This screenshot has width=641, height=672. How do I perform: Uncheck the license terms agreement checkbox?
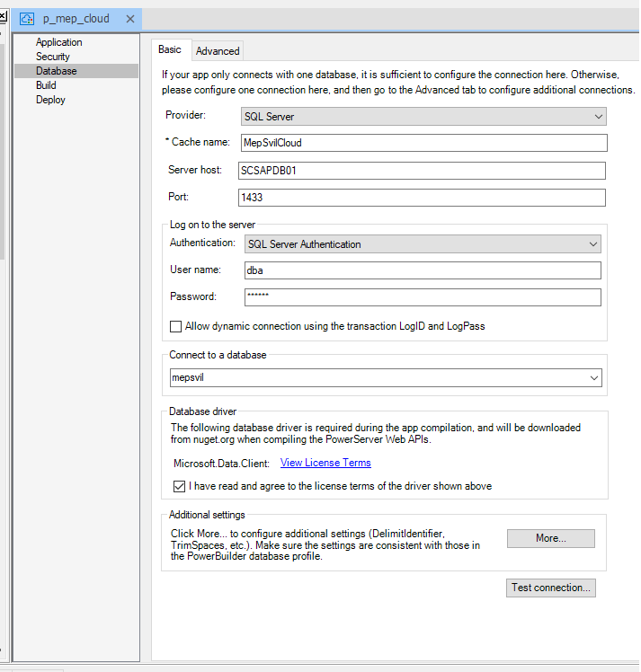point(178,486)
